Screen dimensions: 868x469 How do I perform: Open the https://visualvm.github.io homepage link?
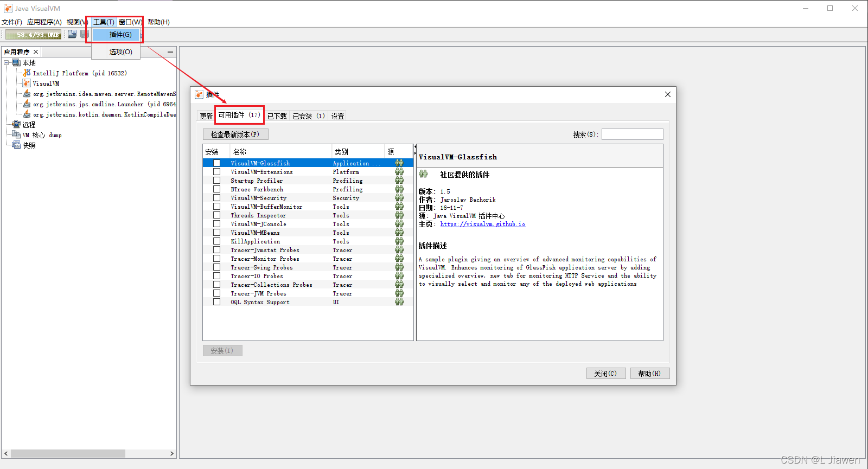click(x=483, y=224)
